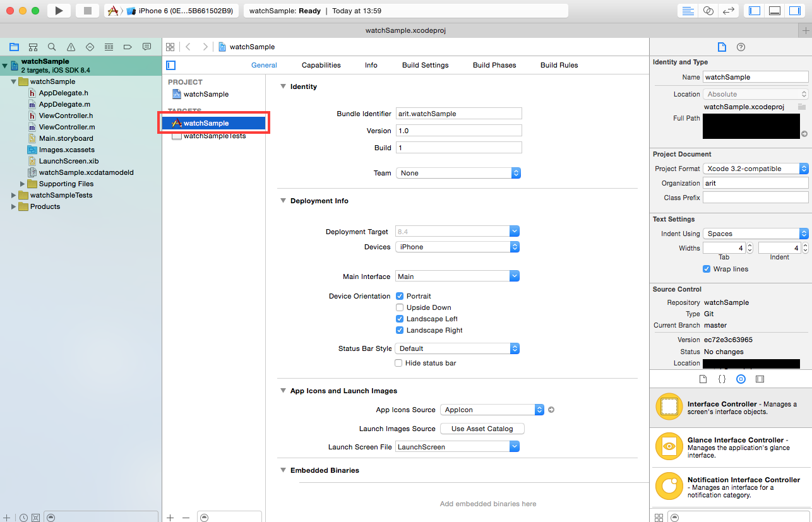The height and width of the screenshot is (522, 812).
Task: Show the File inspector
Action: click(722, 47)
